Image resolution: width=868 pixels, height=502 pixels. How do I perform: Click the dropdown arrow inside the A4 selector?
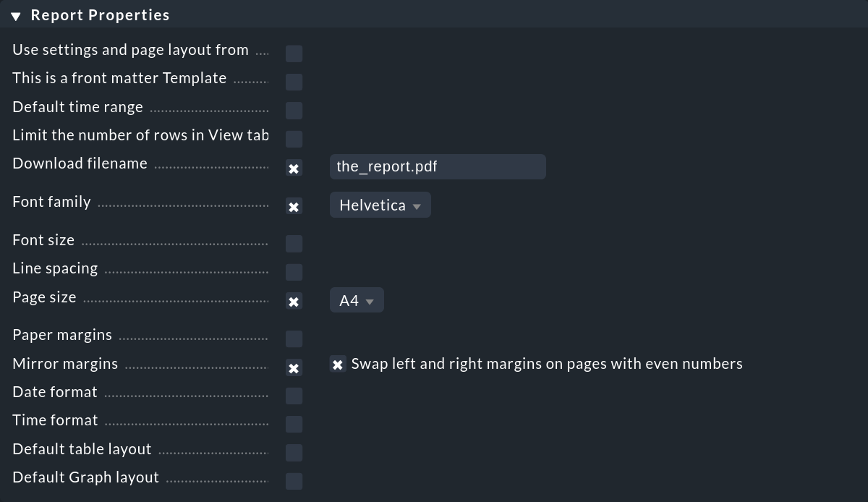pyautogui.click(x=371, y=300)
